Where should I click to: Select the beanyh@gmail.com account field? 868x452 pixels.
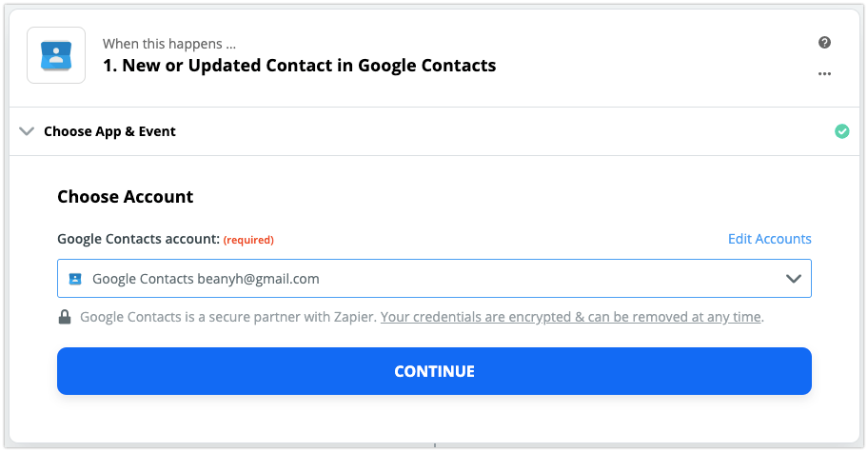tap(419, 279)
